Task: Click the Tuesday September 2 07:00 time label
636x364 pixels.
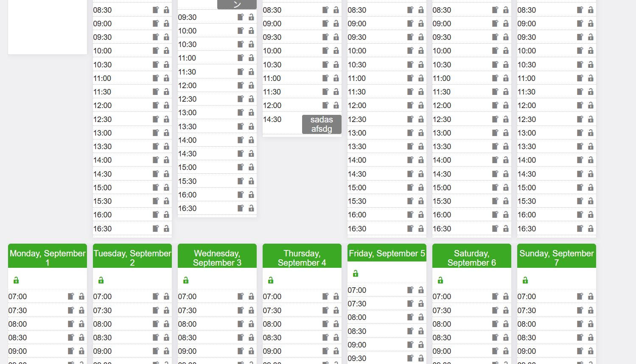Action: (103, 297)
